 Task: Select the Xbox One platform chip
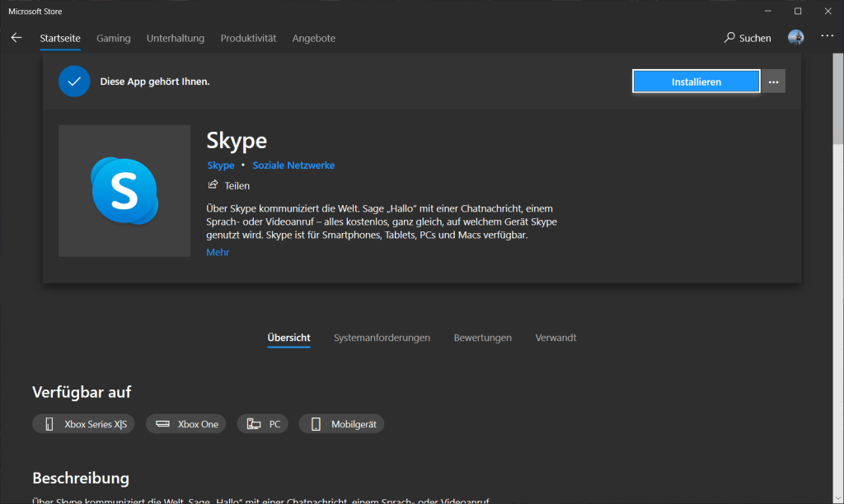pos(185,424)
